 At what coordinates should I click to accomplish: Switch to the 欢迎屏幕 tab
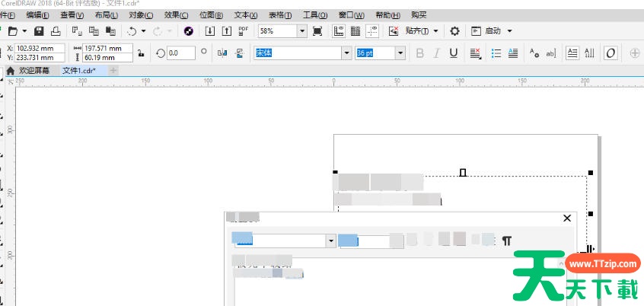tap(33, 71)
